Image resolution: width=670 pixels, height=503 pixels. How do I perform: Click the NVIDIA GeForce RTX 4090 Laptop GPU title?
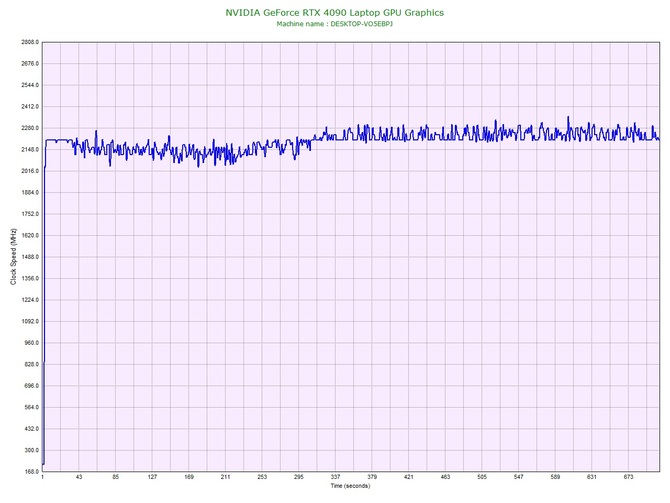click(x=335, y=12)
